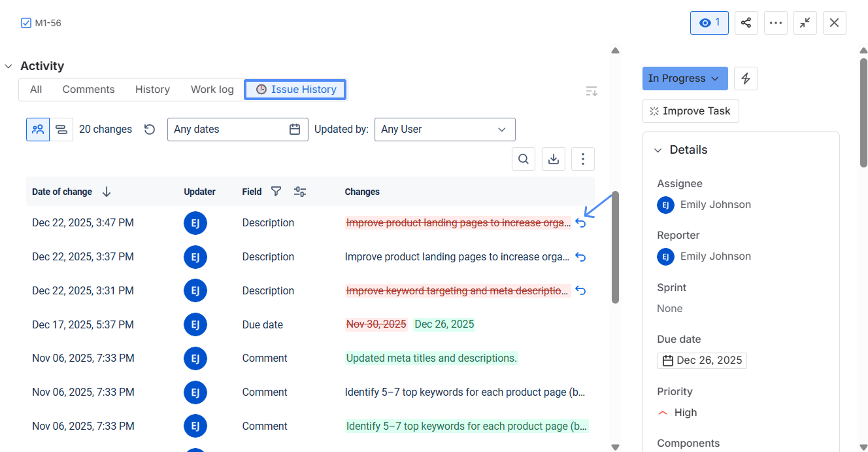Open the In Progress status dropdown
Viewport: 868px width, 452px height.
[x=684, y=78]
